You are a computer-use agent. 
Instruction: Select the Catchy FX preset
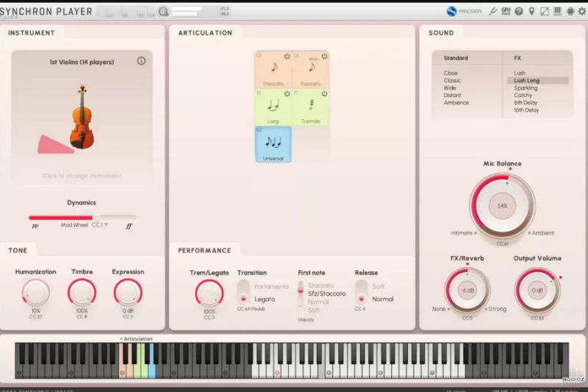(x=523, y=96)
